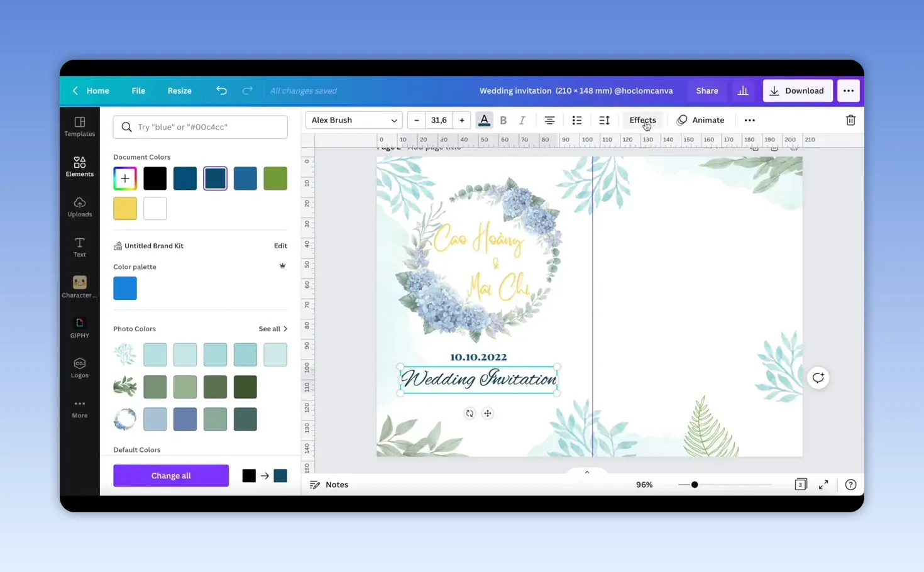This screenshot has height=572, width=924.
Task: Open the File menu
Action: pos(138,91)
